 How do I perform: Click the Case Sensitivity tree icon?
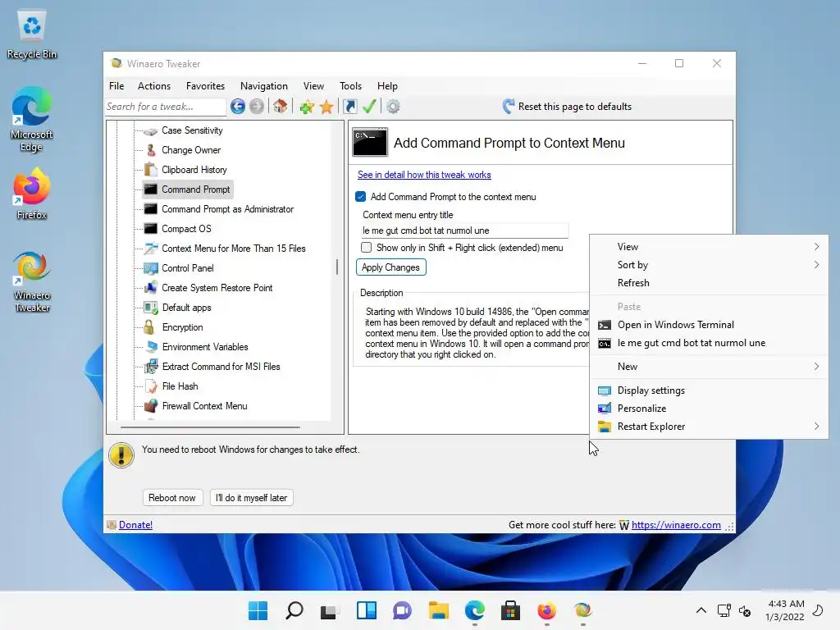tap(151, 130)
